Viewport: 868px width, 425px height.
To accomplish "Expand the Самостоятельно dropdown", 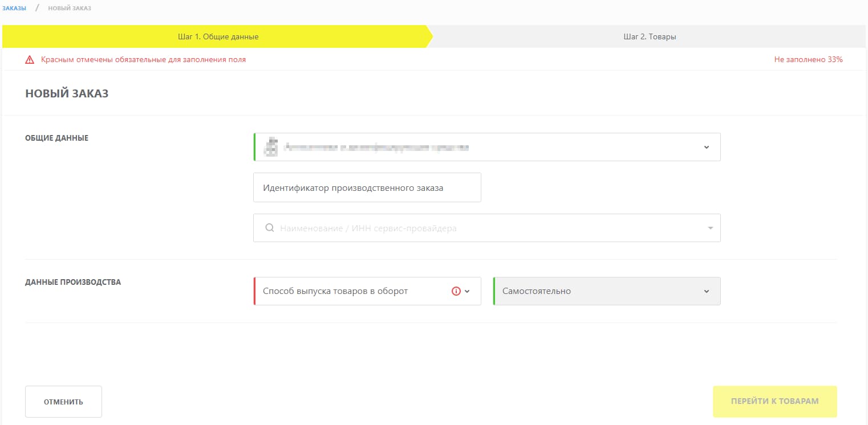I will (x=607, y=291).
